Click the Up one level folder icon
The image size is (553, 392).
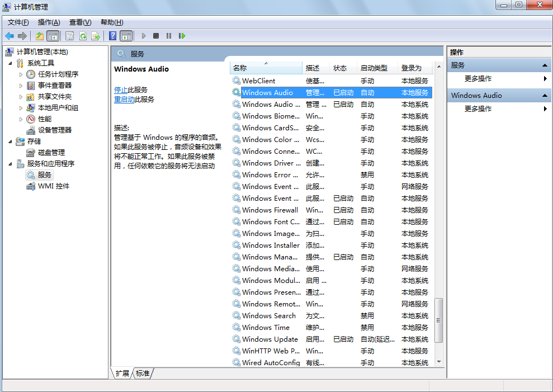(x=39, y=36)
